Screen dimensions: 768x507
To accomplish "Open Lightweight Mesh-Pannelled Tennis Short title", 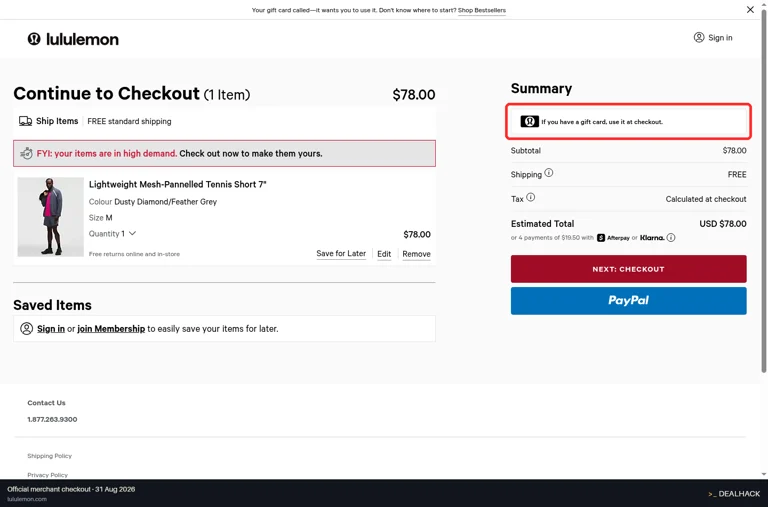I will point(177,184).
